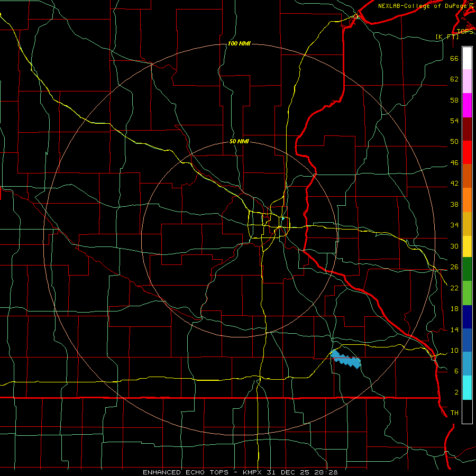
Task: Click the '6' scale value
Action: point(456,371)
